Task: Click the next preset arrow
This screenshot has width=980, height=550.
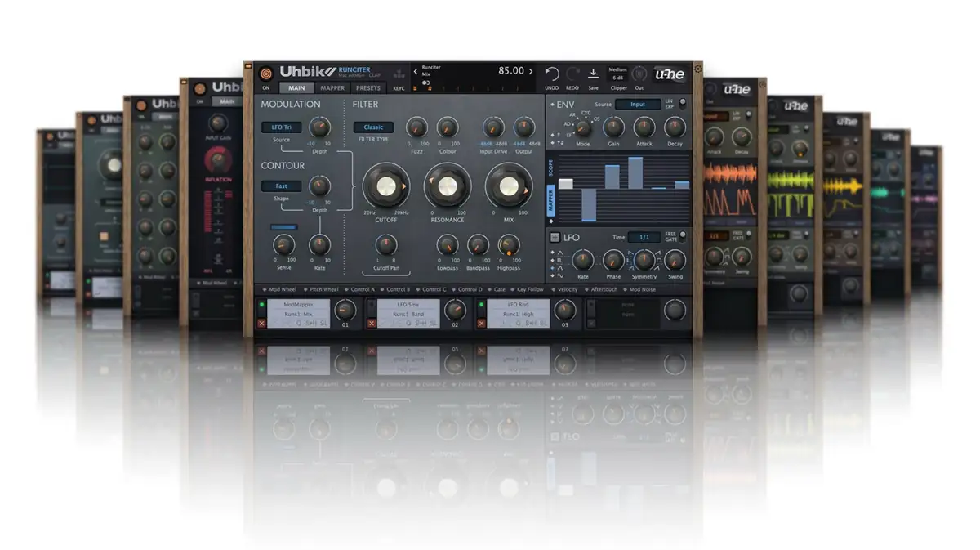Action: (530, 70)
